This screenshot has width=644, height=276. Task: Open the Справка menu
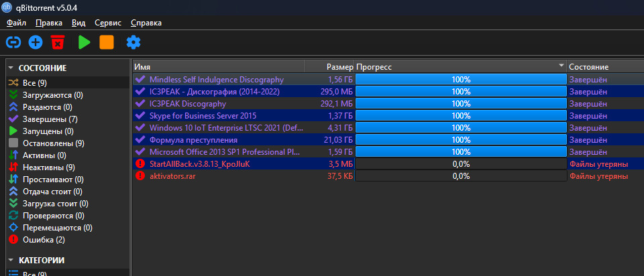(x=146, y=23)
